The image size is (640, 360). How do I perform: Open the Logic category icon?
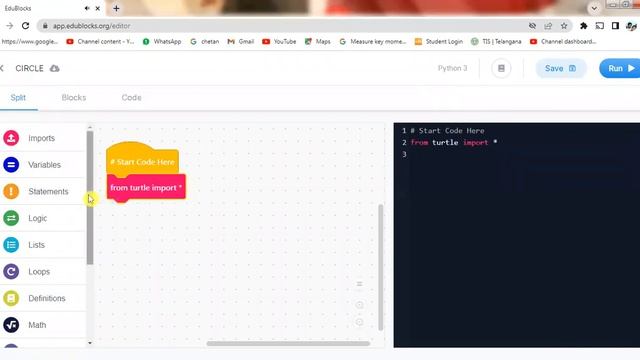[x=11, y=218]
